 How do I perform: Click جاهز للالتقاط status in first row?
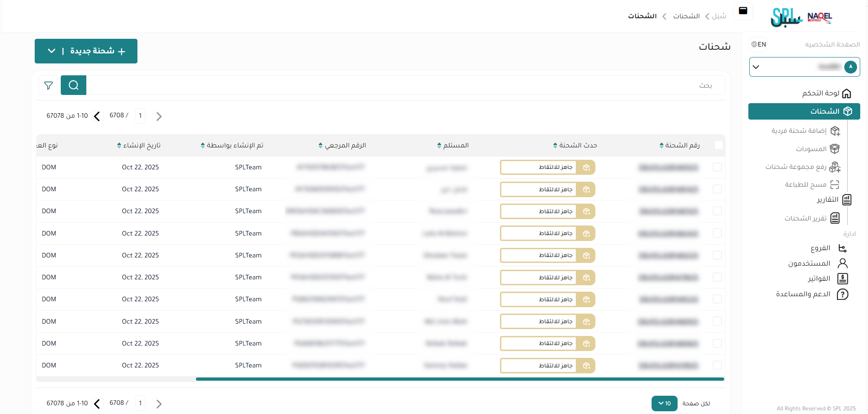coord(547,167)
